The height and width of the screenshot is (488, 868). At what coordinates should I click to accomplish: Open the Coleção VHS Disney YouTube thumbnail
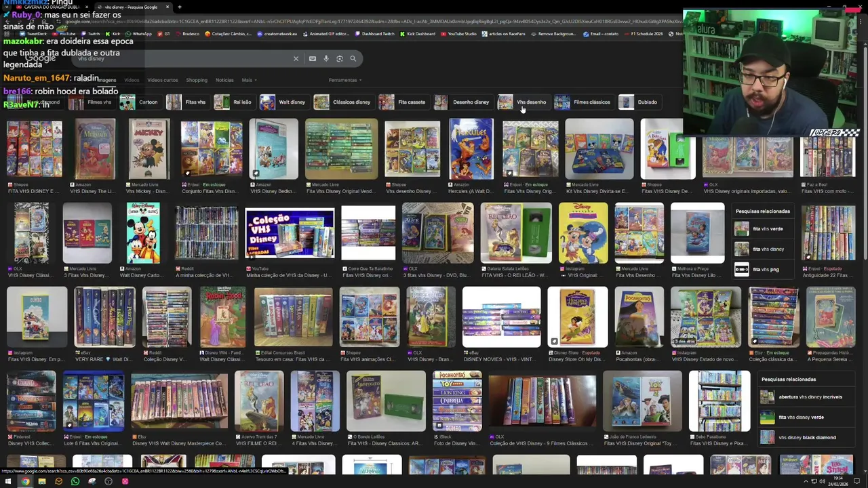pyautogui.click(x=290, y=235)
